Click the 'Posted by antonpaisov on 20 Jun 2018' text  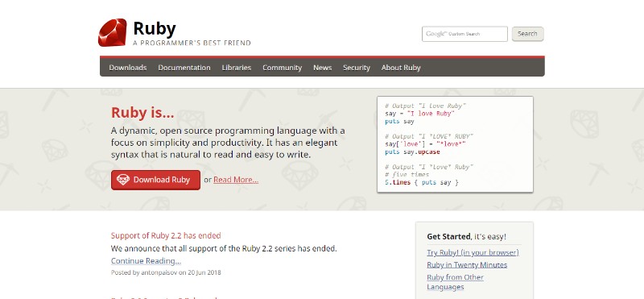click(166, 272)
